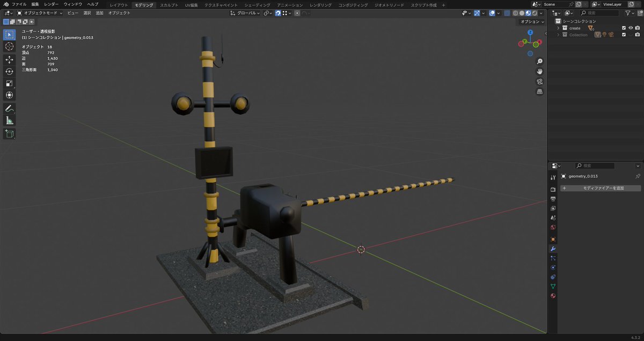Screen dimensions: 644x341
Task: Open the Modifiers wrench properties tab
Action: click(x=553, y=249)
